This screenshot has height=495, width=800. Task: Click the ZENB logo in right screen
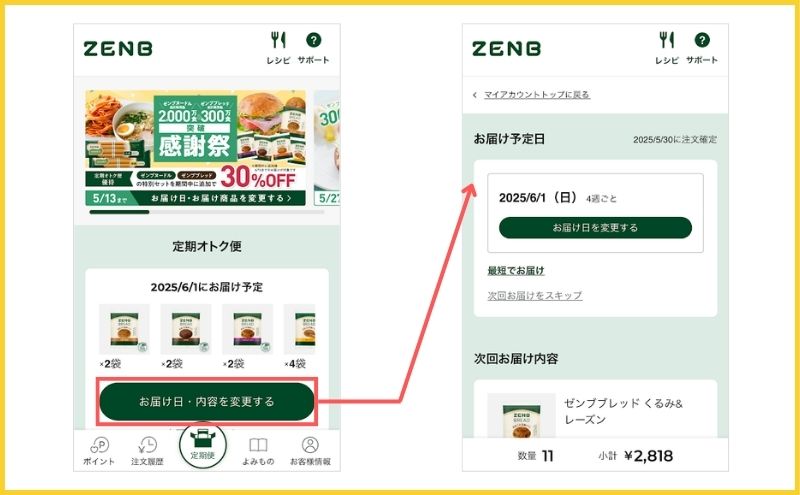506,48
